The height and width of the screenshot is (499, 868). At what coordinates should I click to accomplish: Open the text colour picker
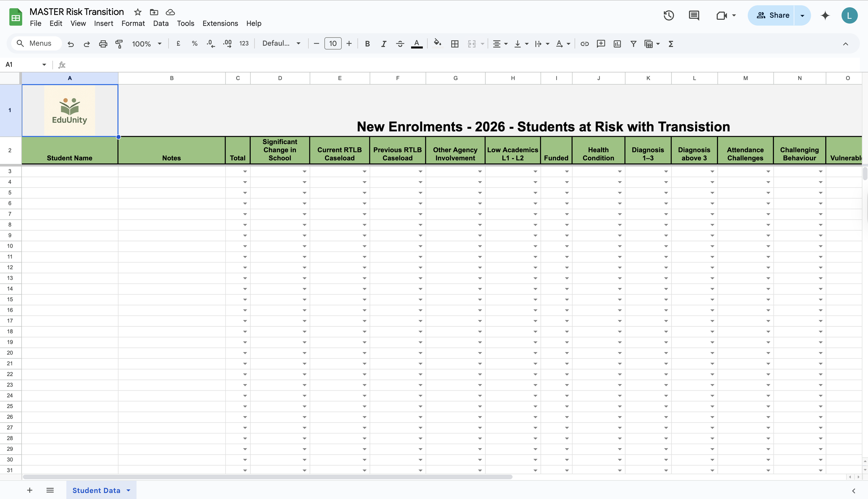(x=417, y=44)
